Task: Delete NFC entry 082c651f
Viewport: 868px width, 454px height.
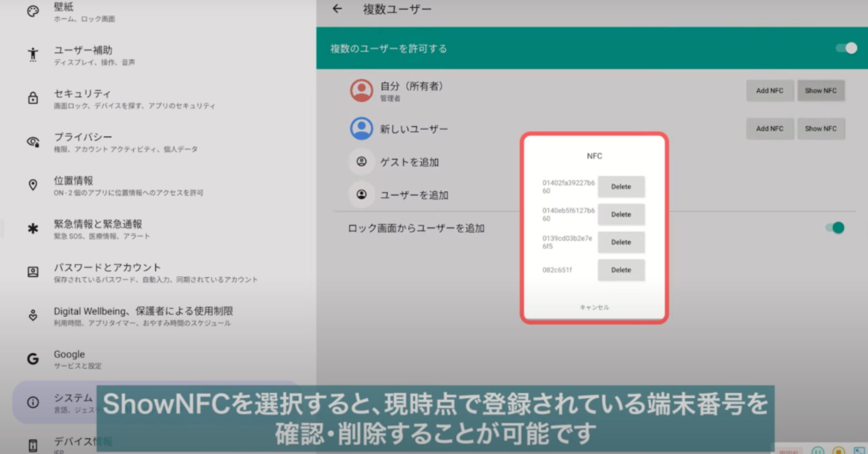Action: point(621,270)
